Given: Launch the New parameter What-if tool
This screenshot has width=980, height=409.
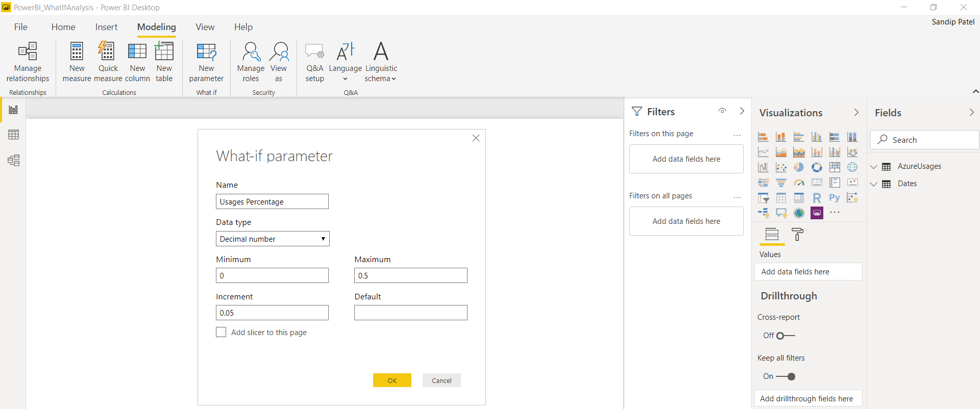Looking at the screenshot, I should [206, 62].
